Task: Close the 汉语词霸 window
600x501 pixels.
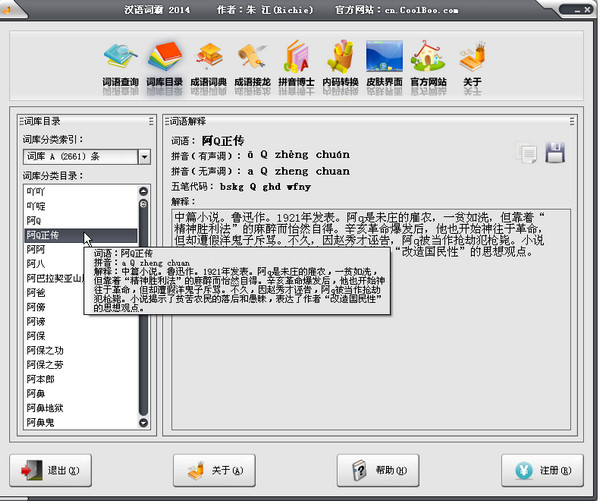Action: (587, 10)
